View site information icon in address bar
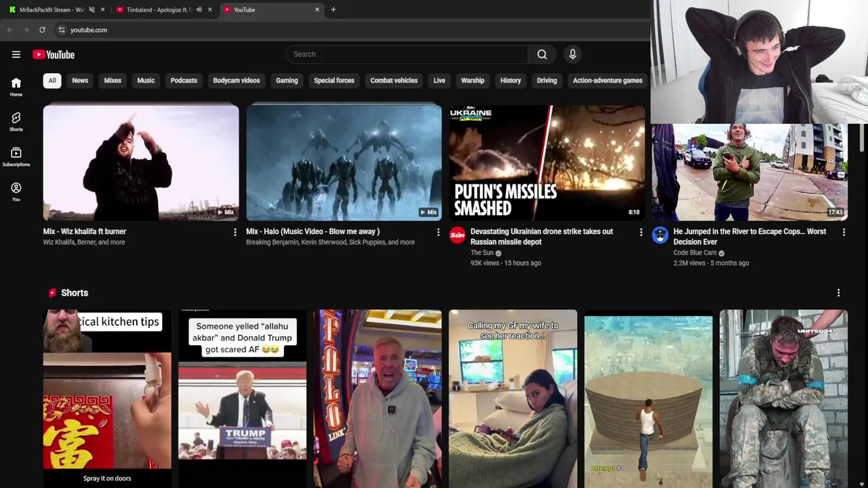 [x=61, y=30]
